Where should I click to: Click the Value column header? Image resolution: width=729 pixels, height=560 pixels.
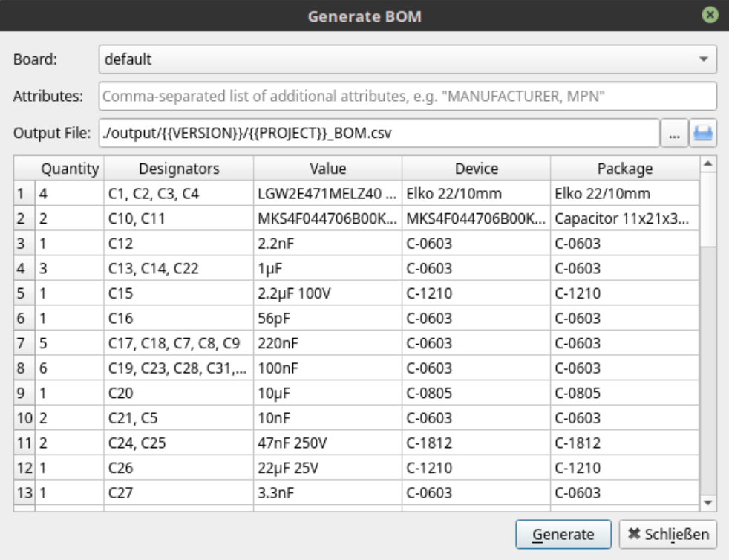pyautogui.click(x=327, y=169)
